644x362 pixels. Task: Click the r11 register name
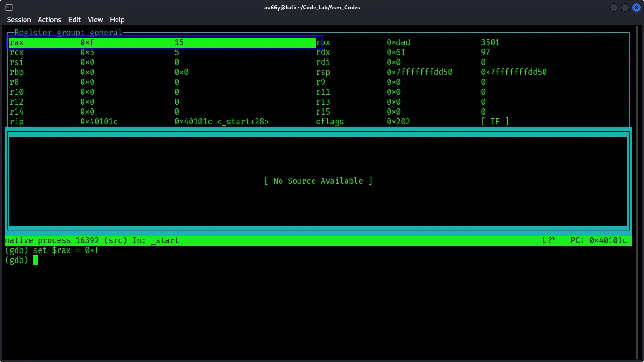(323, 92)
